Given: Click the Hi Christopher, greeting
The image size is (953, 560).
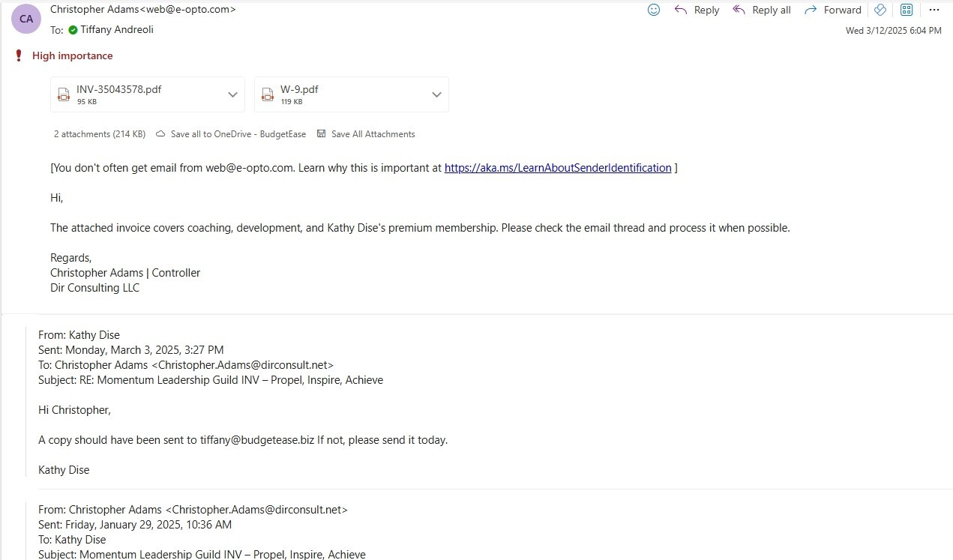Looking at the screenshot, I should tap(74, 410).
